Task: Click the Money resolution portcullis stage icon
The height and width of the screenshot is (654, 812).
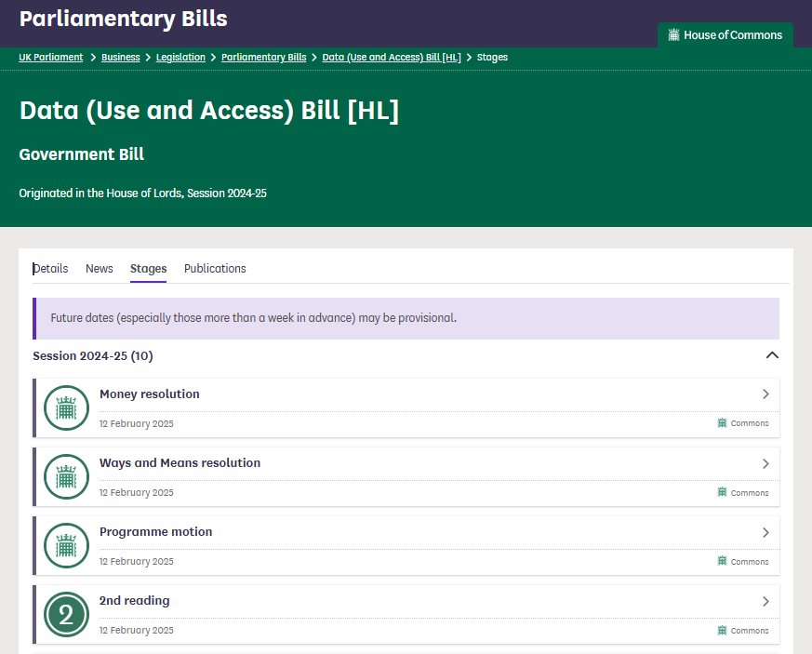Action: [66, 408]
